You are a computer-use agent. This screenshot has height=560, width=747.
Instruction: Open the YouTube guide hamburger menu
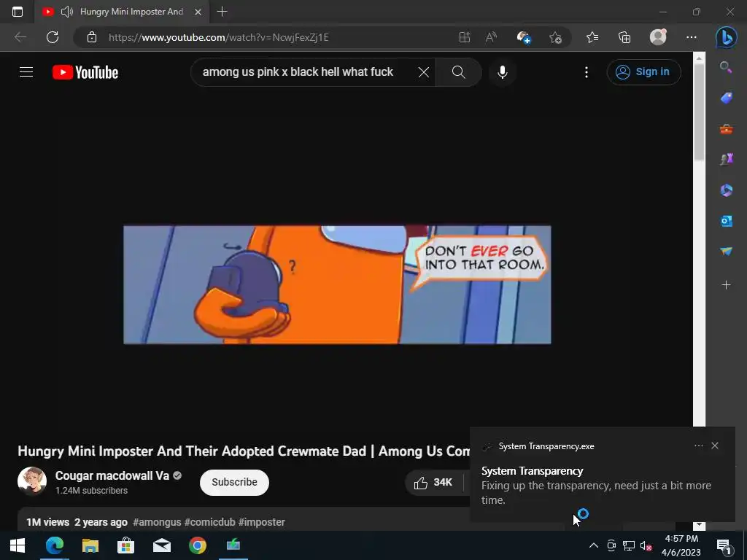click(26, 72)
